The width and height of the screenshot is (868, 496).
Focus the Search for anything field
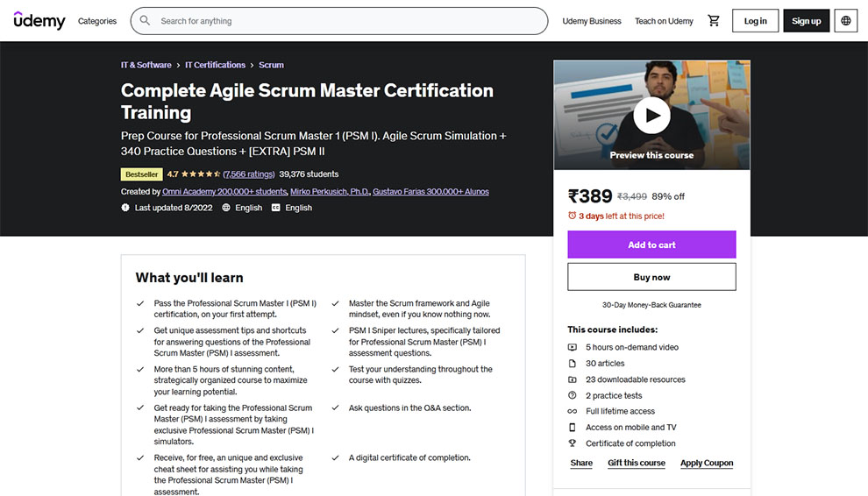pyautogui.click(x=339, y=21)
